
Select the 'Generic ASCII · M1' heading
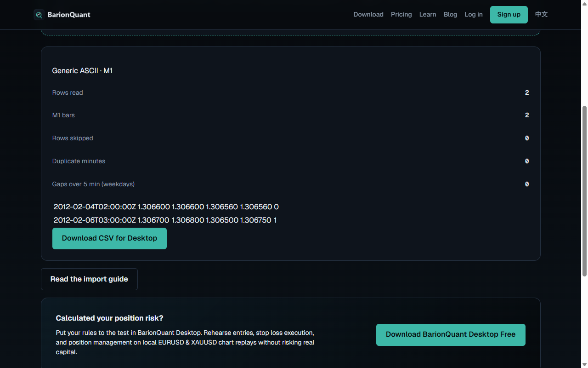click(x=83, y=71)
